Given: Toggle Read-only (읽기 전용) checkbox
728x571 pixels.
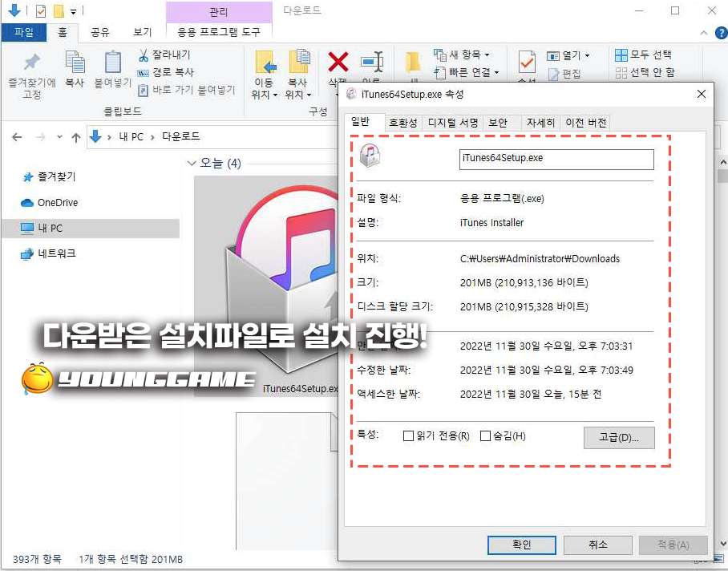Looking at the screenshot, I should coord(409,436).
